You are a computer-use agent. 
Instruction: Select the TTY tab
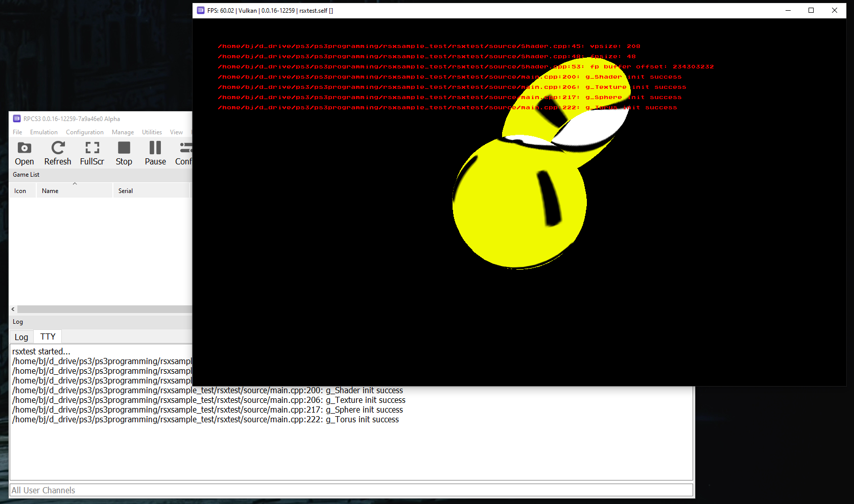pos(48,337)
